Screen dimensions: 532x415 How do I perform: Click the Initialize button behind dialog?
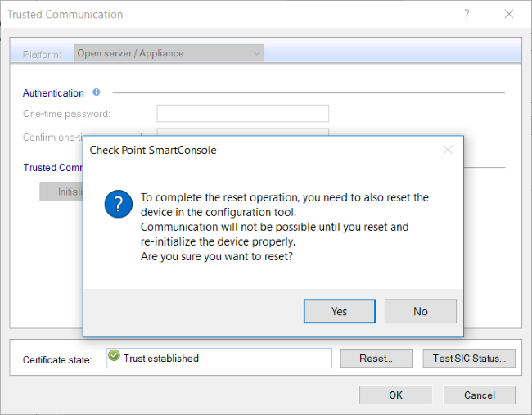point(61,192)
